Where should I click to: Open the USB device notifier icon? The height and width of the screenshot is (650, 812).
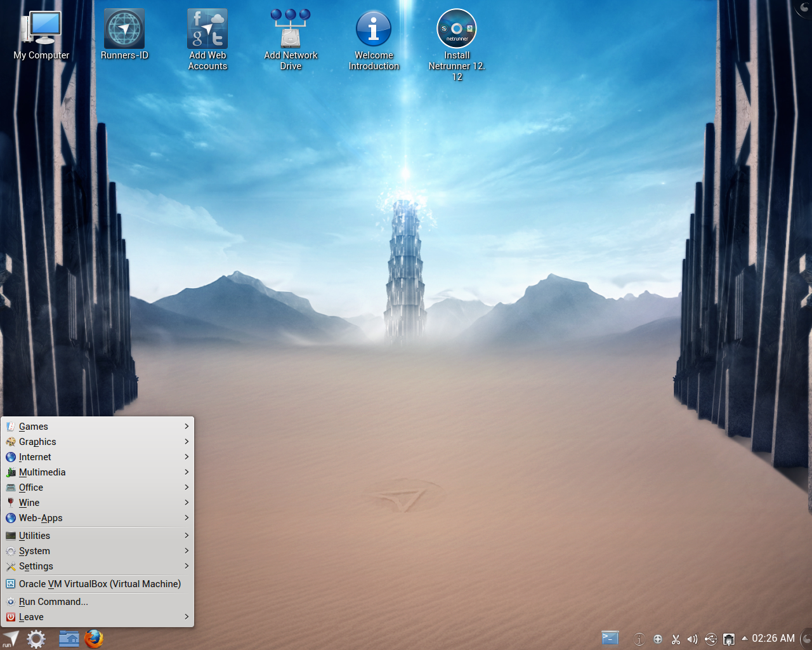click(x=711, y=639)
